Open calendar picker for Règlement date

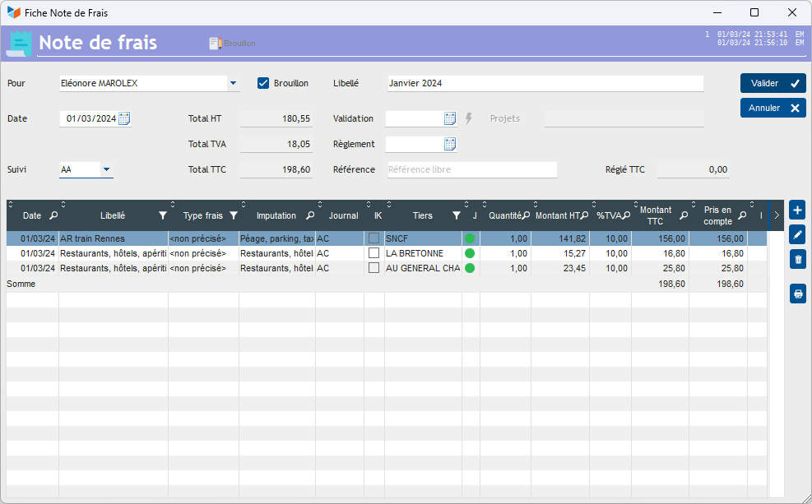point(450,145)
